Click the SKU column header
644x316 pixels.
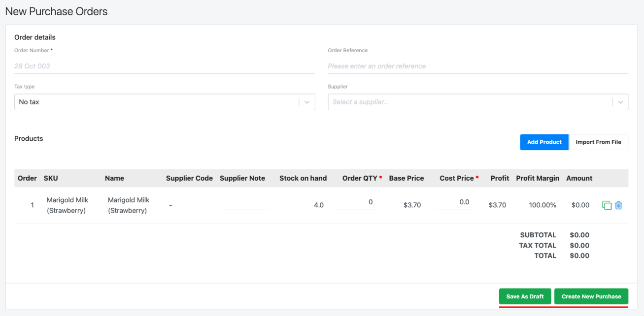point(51,178)
